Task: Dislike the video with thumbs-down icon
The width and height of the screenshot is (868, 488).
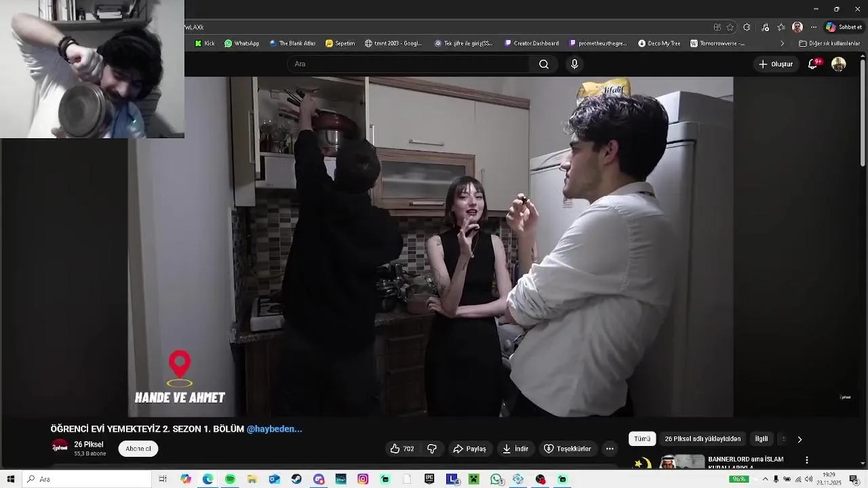Action: (x=432, y=449)
